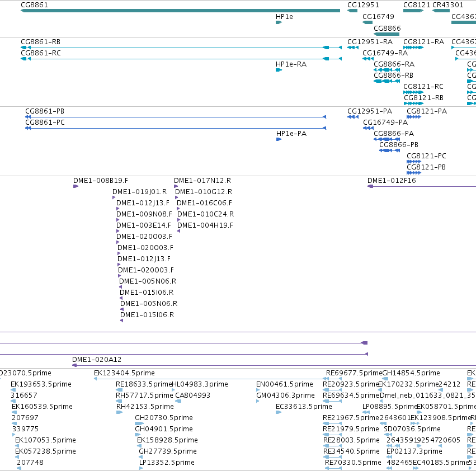
Task: Click the EK107053.5prime EST label
Action: [x=45, y=441]
